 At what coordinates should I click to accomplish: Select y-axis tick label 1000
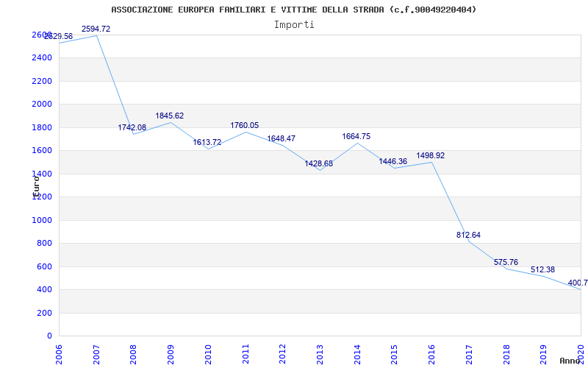tap(42, 220)
